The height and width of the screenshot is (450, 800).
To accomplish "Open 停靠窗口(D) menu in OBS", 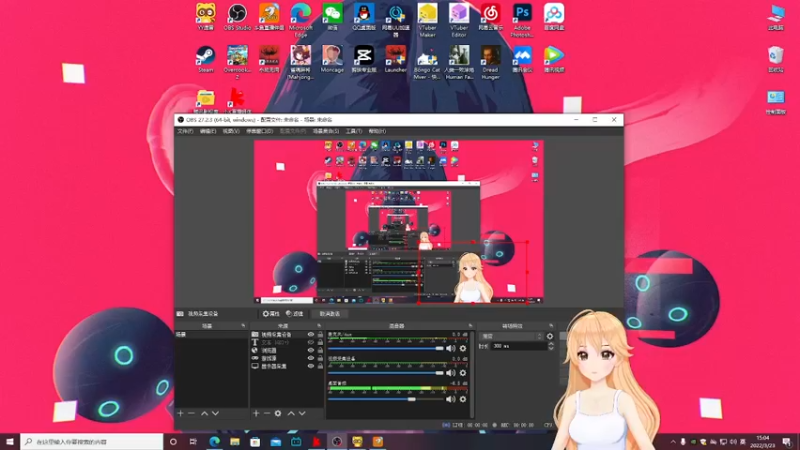I will click(260, 131).
